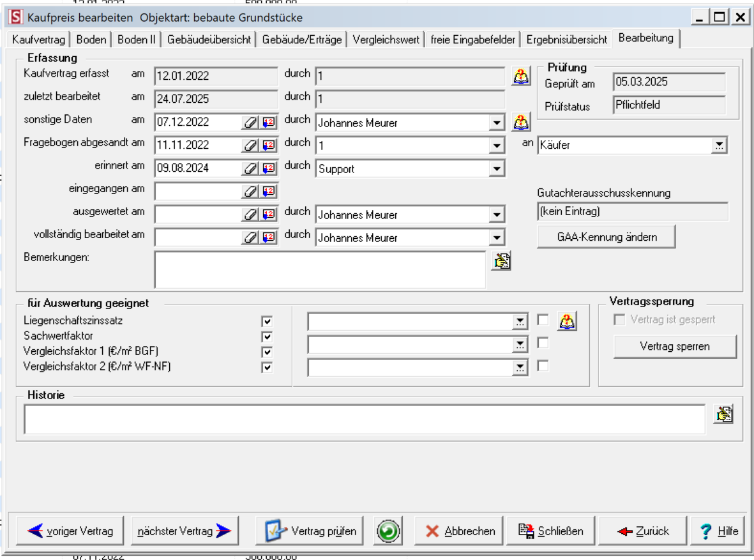Click the Vertrag sperren button
The image size is (754, 560).
[675, 346]
